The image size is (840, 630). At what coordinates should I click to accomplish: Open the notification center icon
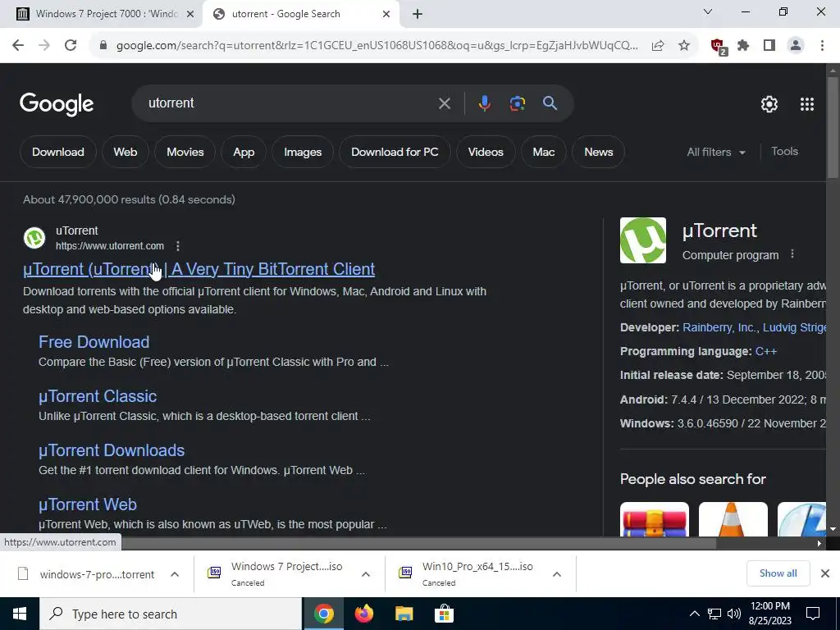pyautogui.click(x=813, y=614)
